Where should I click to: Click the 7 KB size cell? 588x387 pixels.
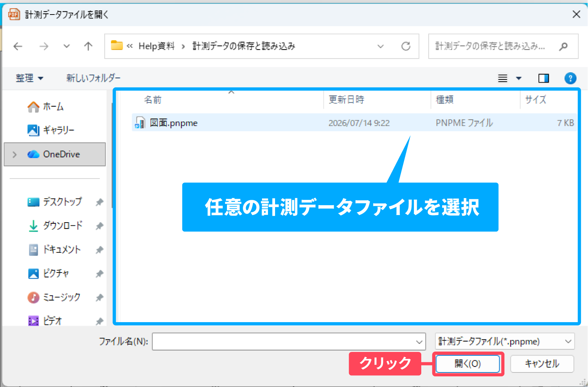coord(565,123)
